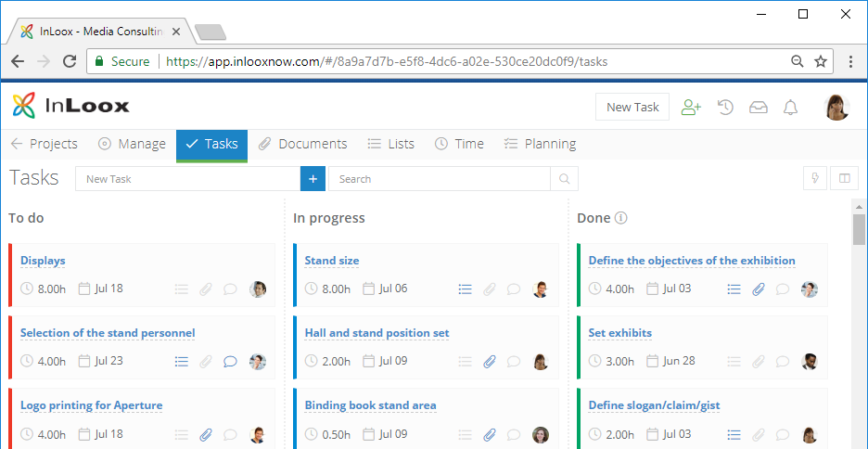Viewport: 868px width, 449px height.
Task: Open attachment on Hall and stand position set
Action: 490,362
